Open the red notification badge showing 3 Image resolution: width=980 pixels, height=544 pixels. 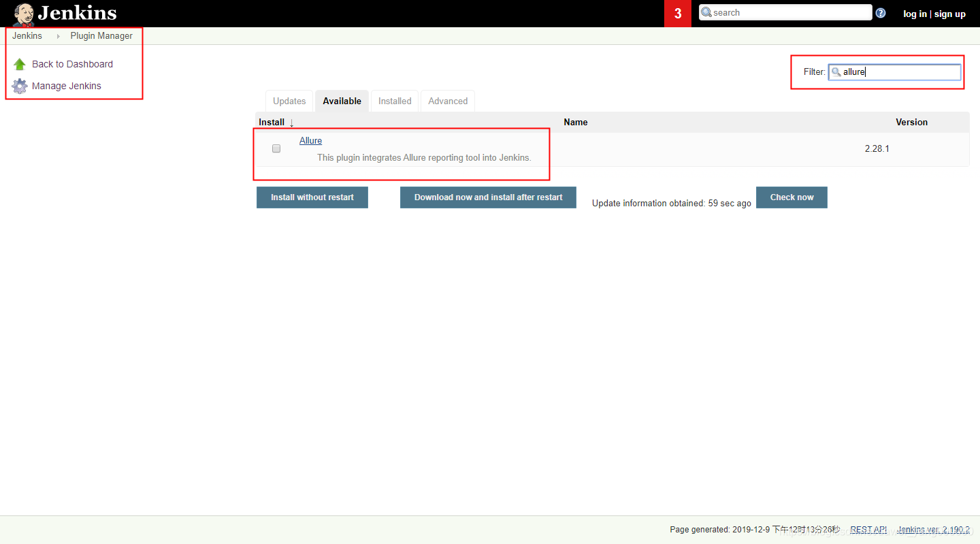[x=678, y=14]
